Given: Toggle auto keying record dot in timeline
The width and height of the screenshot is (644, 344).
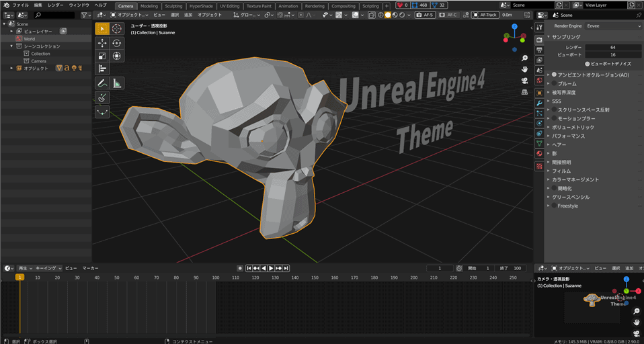Looking at the screenshot, I should (240, 268).
